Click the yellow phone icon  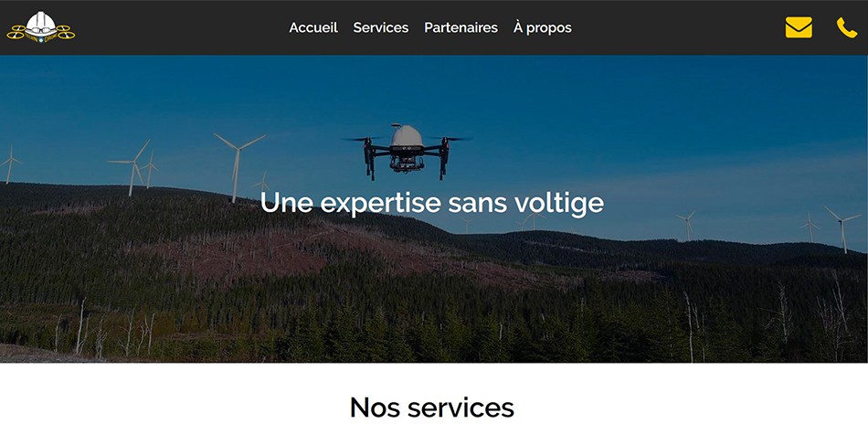click(x=846, y=27)
